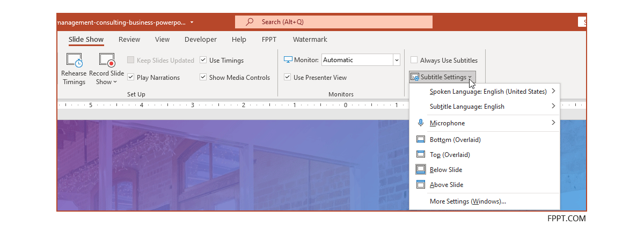
Task: Click the Record Slide Show icon
Action: [107, 61]
